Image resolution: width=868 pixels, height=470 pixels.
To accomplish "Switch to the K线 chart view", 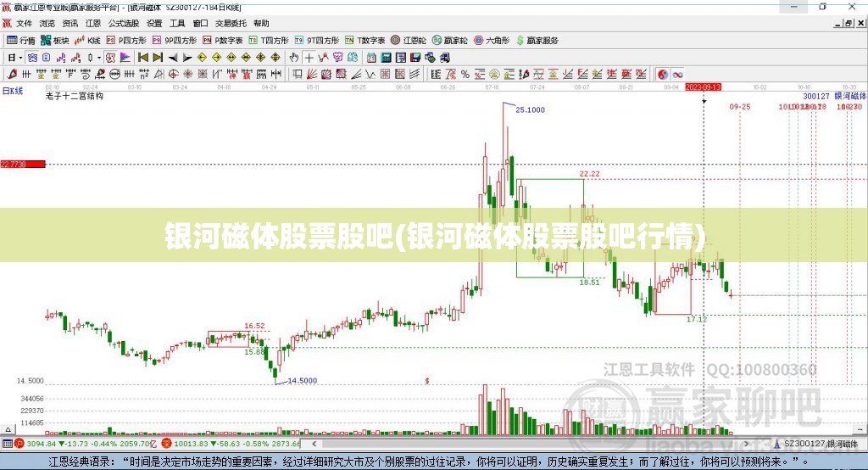I will (x=87, y=41).
